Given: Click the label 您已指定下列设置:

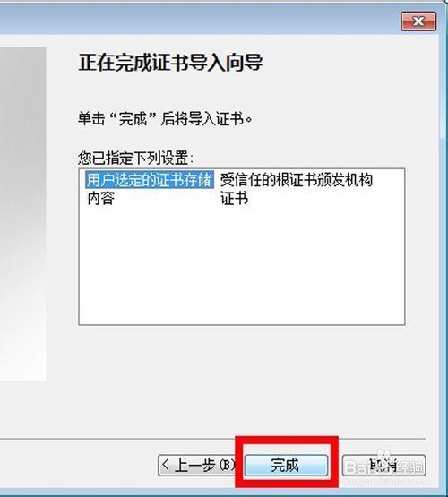Looking at the screenshot, I should click(135, 158).
